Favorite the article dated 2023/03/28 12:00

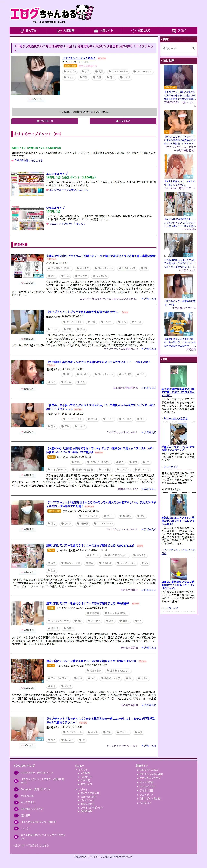[x=27, y=389]
